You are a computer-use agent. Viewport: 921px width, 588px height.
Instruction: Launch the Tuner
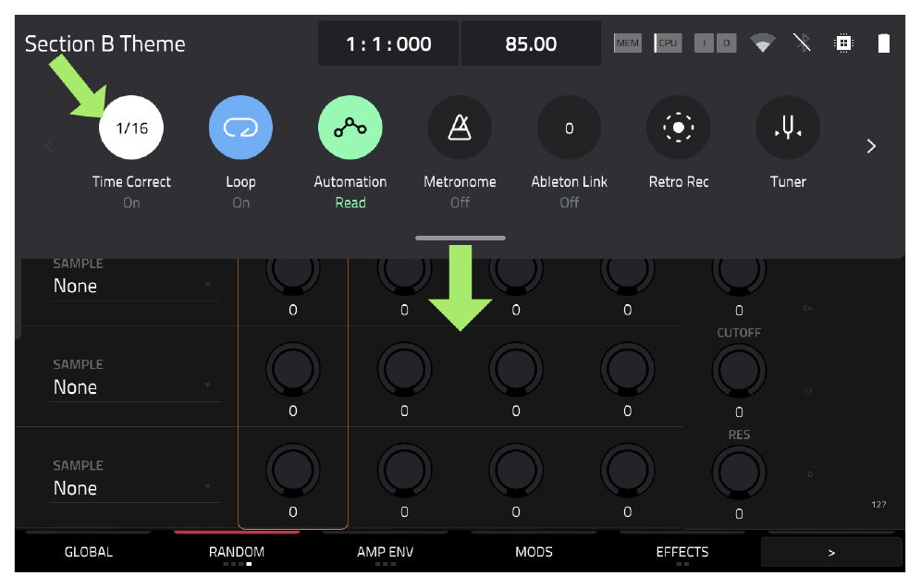tap(788, 128)
